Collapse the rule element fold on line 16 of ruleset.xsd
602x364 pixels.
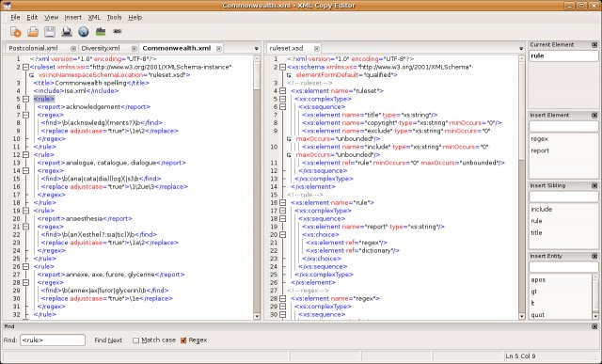tap(282, 203)
